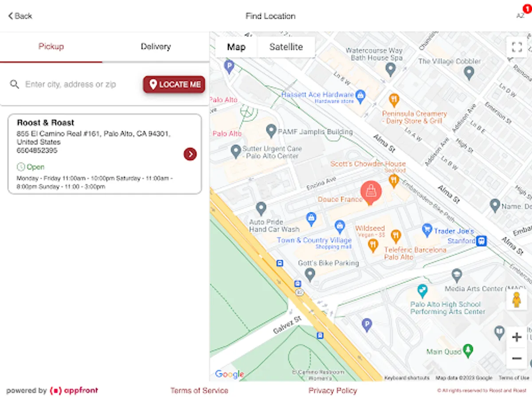Click the Teleféric Barcelona Palo Alto label
This screenshot has width=532, height=399.
pos(415,253)
